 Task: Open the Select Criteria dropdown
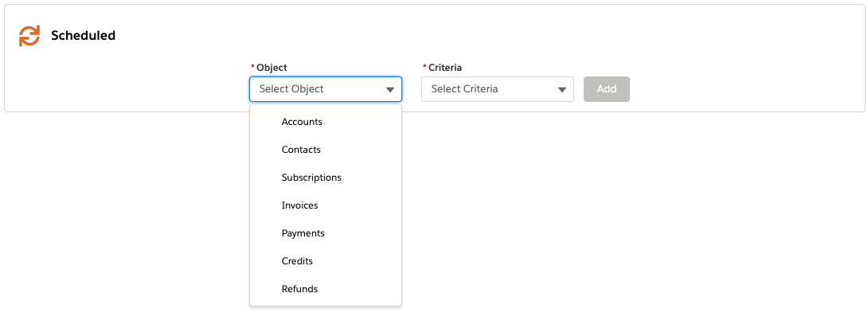tap(498, 89)
